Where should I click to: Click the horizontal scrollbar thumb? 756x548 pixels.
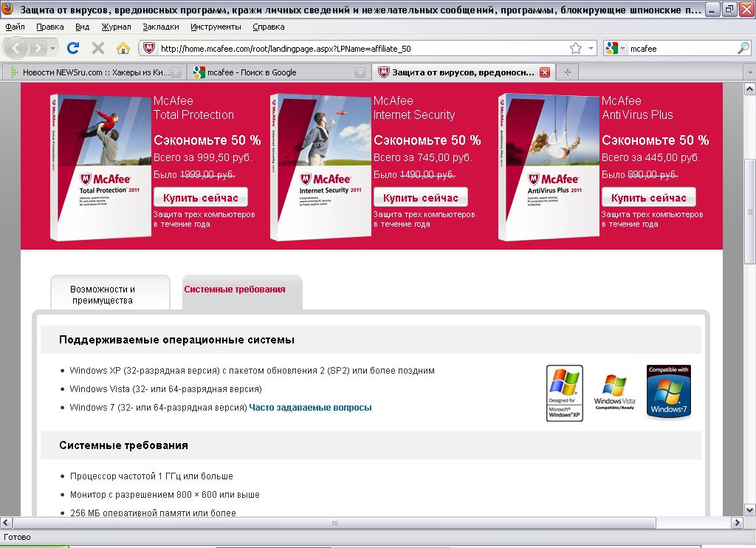pos(334,522)
